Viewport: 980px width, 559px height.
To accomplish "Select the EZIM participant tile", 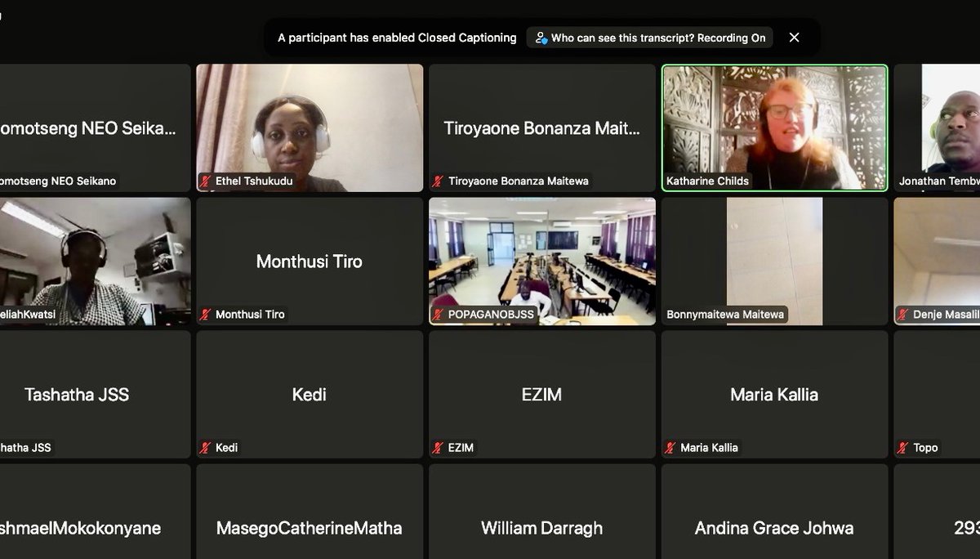I will click(542, 395).
